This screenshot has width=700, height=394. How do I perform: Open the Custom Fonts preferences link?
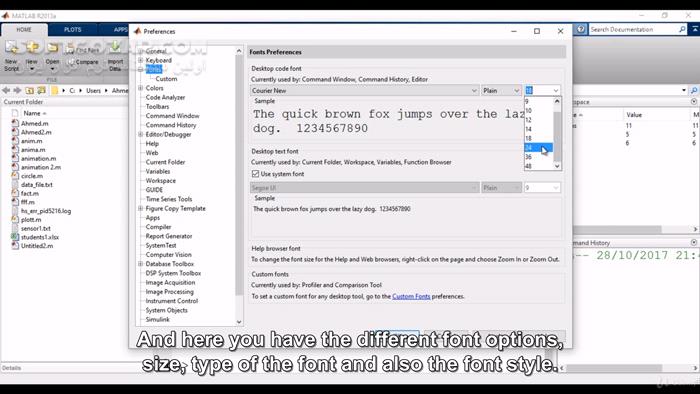point(411,296)
